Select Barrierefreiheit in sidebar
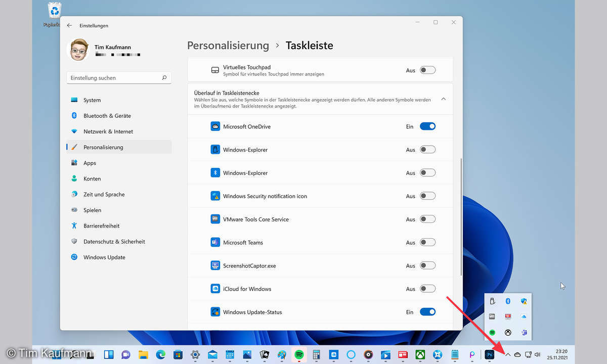The width and height of the screenshot is (607, 364). pos(119,225)
